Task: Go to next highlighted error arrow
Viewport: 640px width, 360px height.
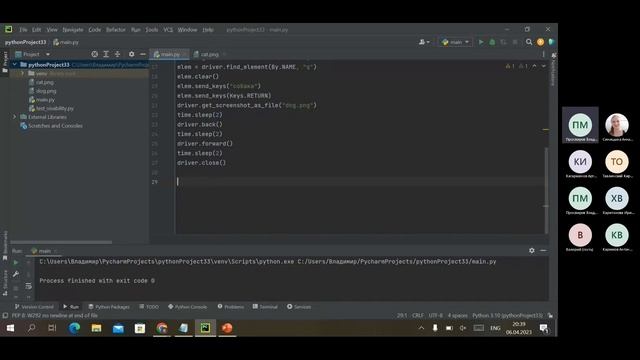Action: tap(543, 66)
